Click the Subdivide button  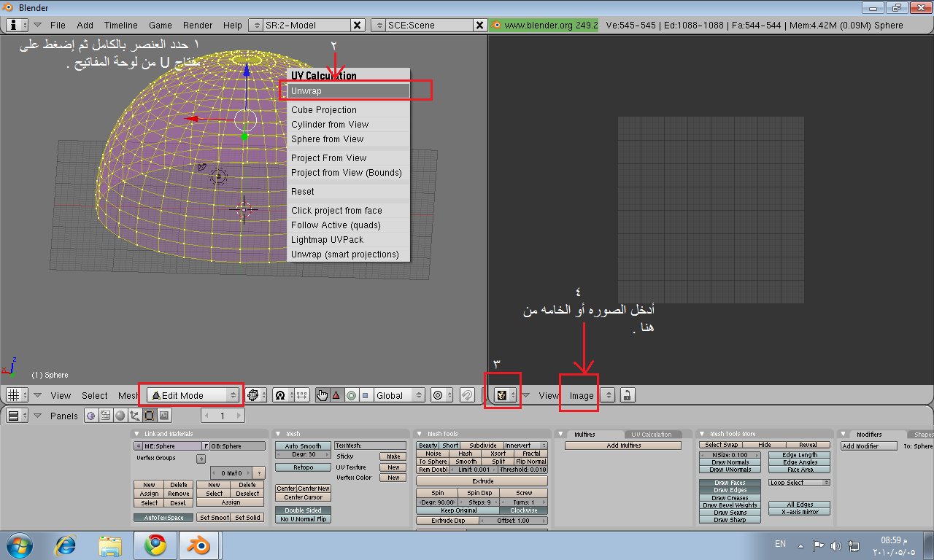tap(482, 445)
